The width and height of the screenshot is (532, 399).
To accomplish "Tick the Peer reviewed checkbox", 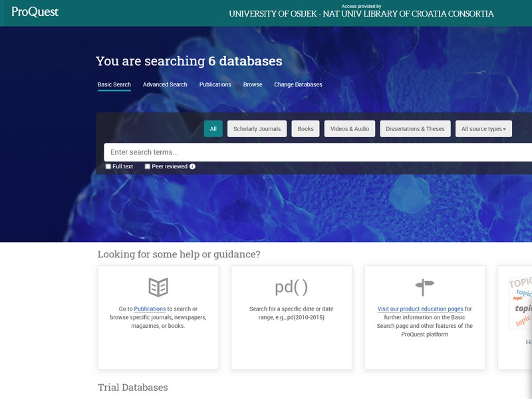I will click(148, 166).
